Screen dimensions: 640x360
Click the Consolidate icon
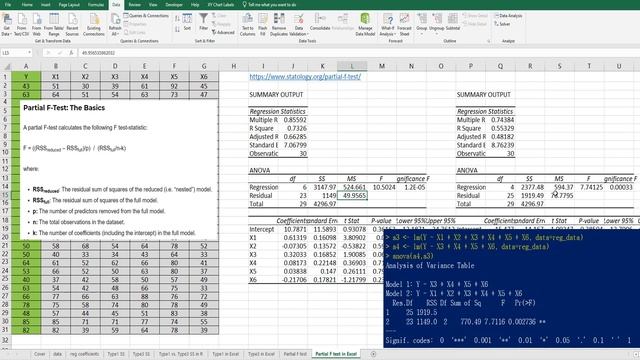320,22
